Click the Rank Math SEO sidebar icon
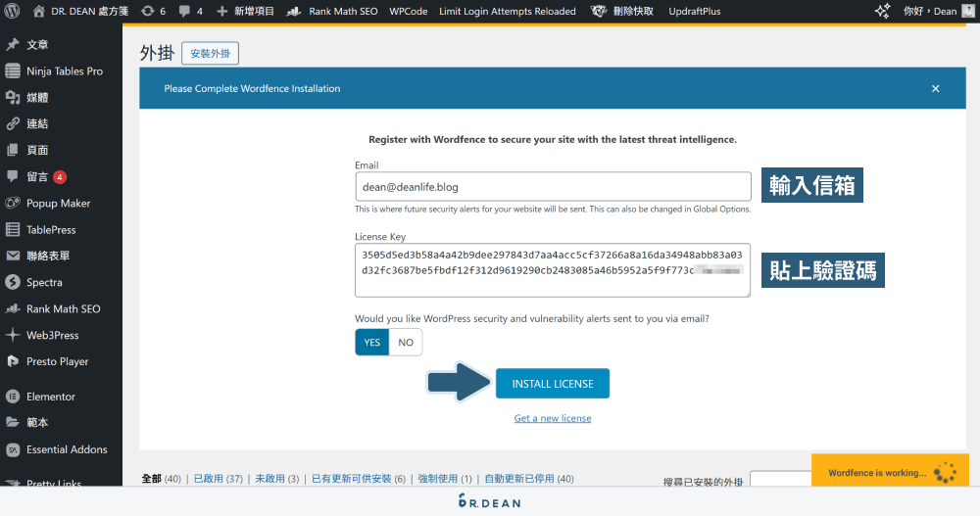Viewport: 980px width, 516px height. [13, 308]
